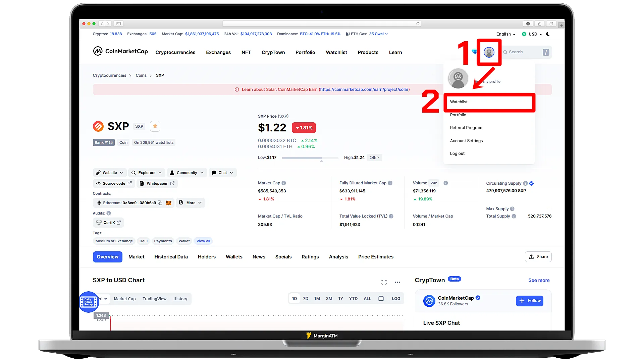Click the browser forward arrow

(108, 24)
